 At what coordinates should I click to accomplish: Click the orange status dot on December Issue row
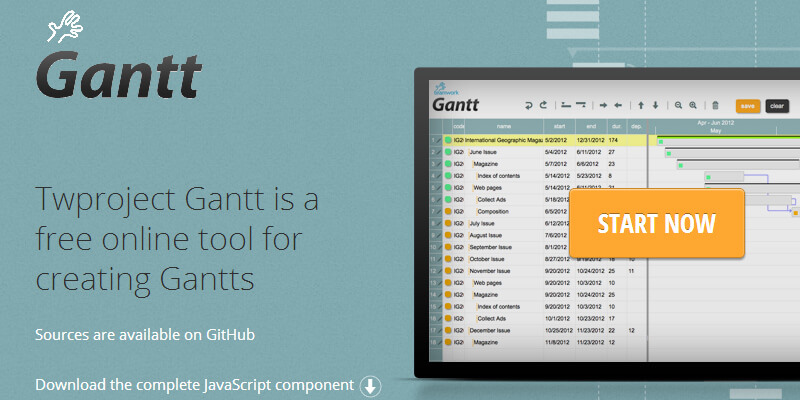(448, 331)
